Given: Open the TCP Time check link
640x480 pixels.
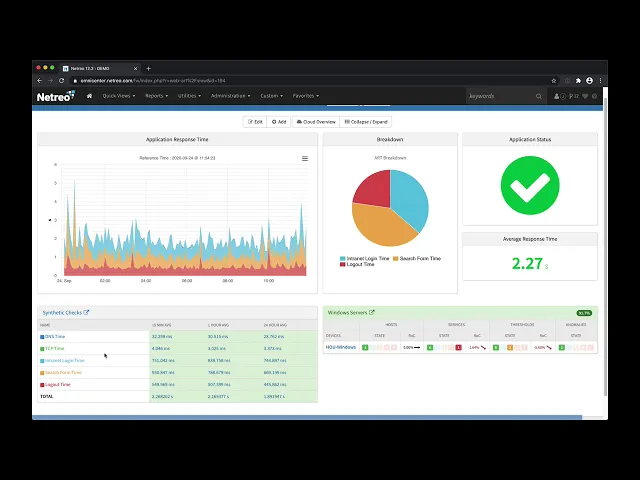Looking at the screenshot, I should [x=55, y=349].
